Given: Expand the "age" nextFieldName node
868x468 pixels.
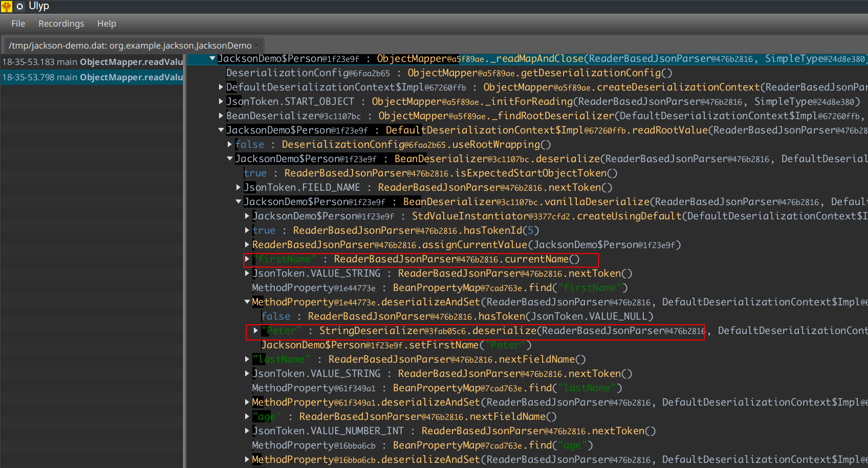Looking at the screenshot, I should pyautogui.click(x=247, y=417).
